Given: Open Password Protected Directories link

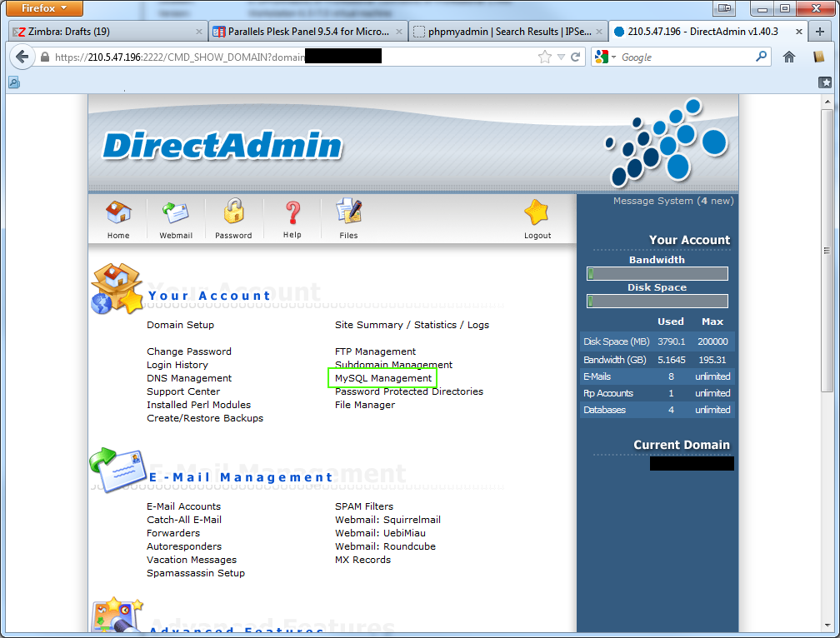Looking at the screenshot, I should [408, 391].
